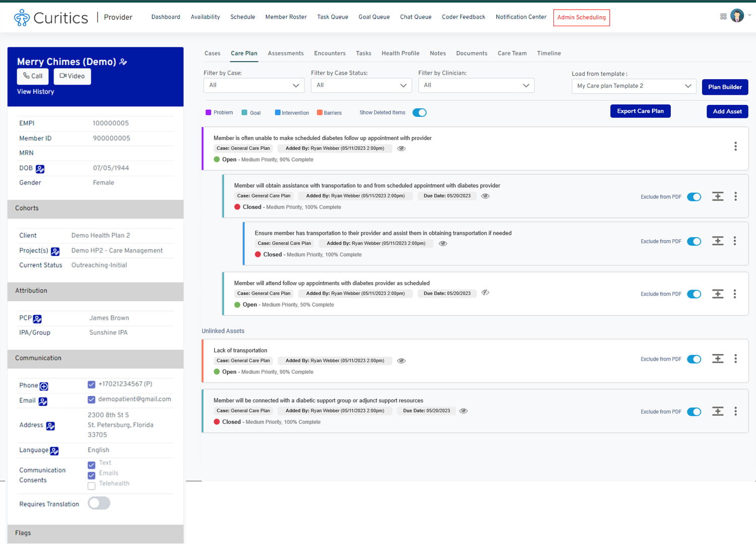
Task: Open the user avatar profile menu
Action: (x=737, y=16)
